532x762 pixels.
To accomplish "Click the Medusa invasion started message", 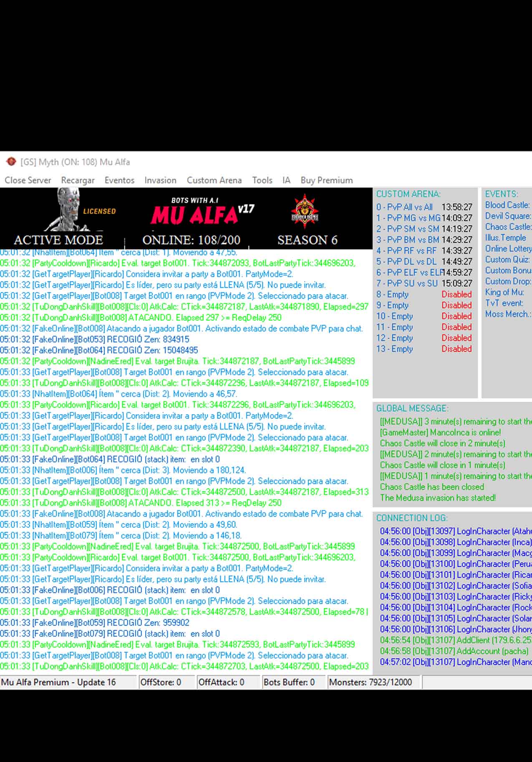I will (438, 498).
